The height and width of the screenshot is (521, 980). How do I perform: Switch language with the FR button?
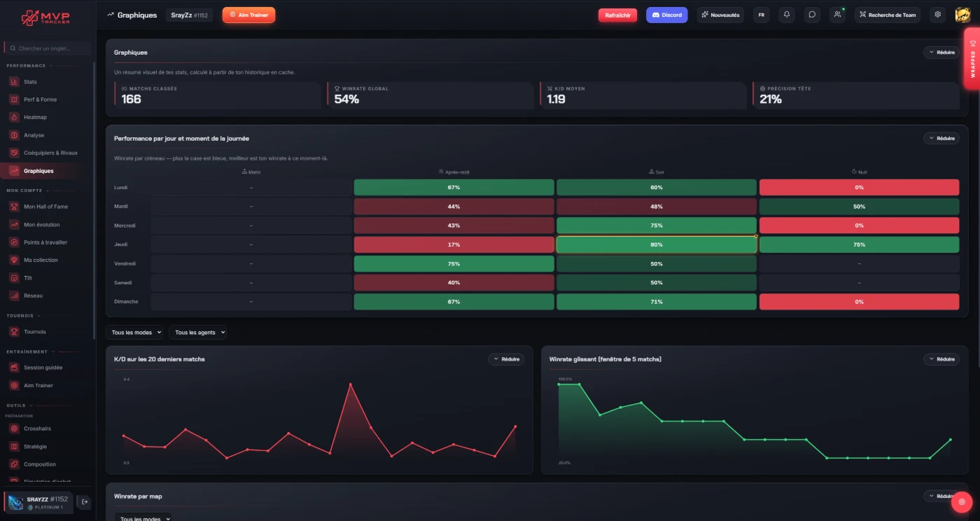[762, 15]
